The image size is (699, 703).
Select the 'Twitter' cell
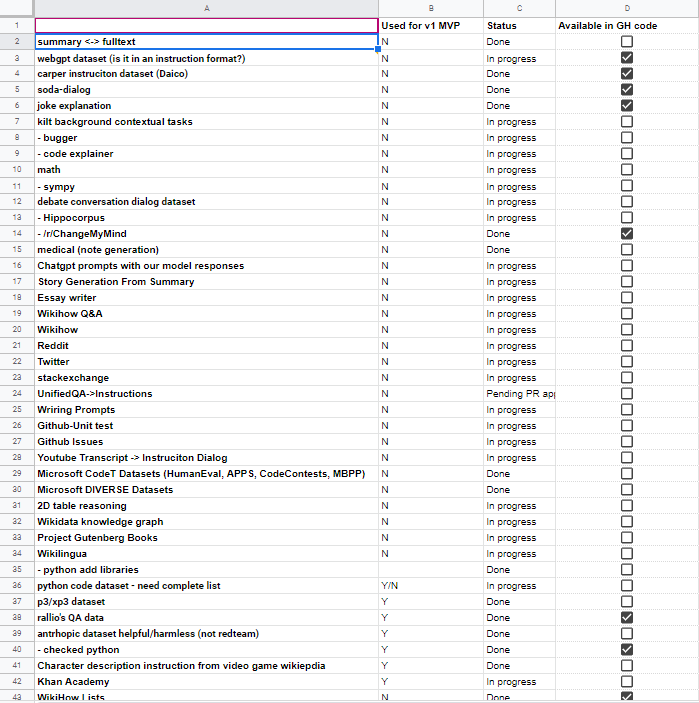pos(206,362)
